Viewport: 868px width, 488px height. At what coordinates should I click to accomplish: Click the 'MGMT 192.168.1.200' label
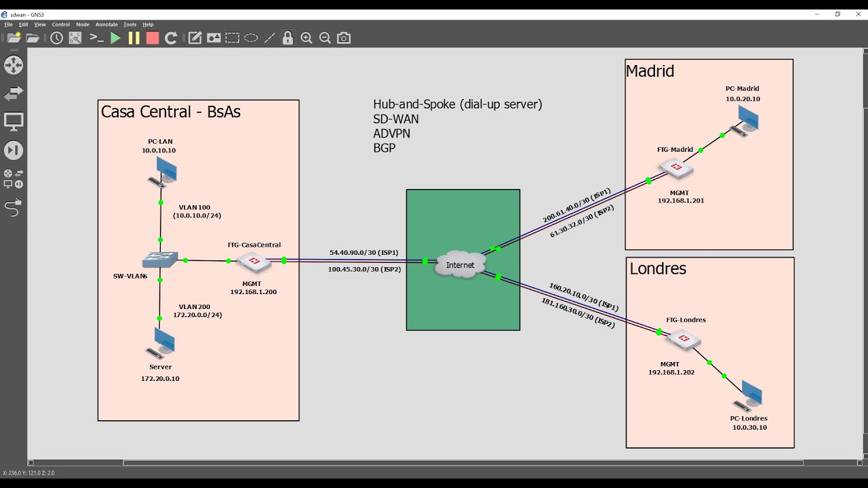coord(254,288)
